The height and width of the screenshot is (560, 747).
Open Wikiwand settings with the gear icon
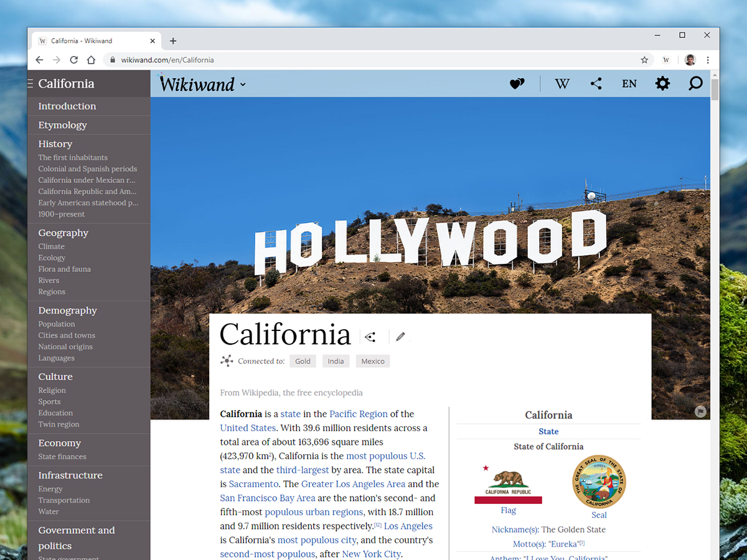point(662,83)
